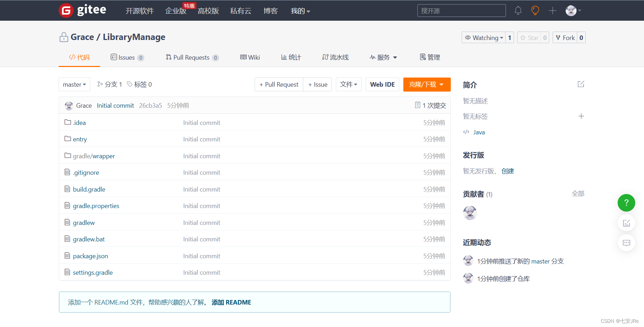644x327 pixels.
Task: Open the build.gradle file
Action: (89, 189)
